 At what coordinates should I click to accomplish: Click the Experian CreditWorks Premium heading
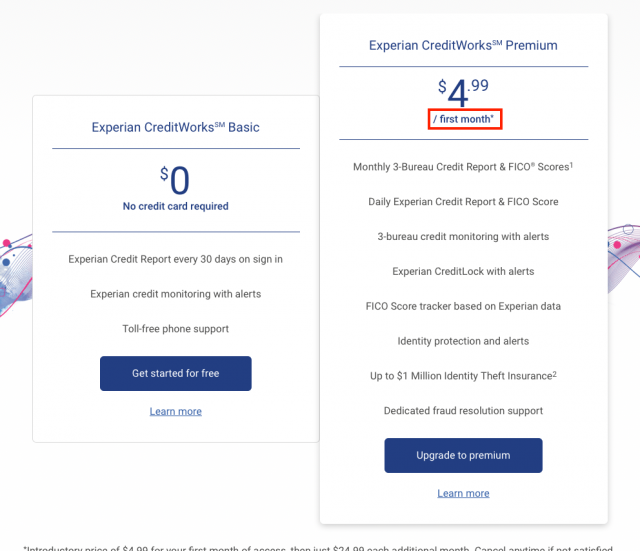point(463,45)
